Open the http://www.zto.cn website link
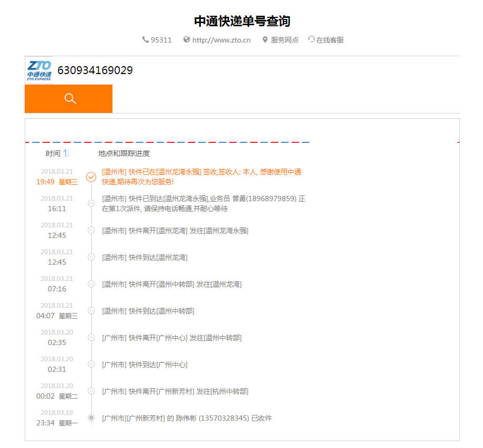The height and width of the screenshot is (448, 483). 221,40
